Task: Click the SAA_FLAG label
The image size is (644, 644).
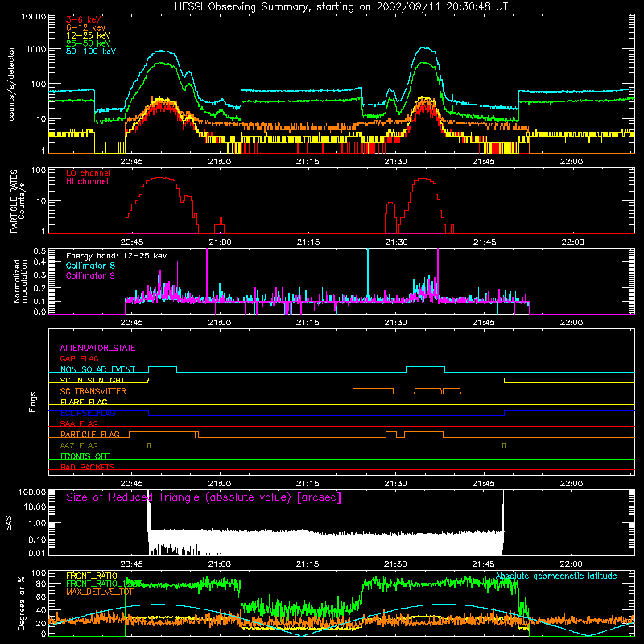Action: tap(79, 423)
